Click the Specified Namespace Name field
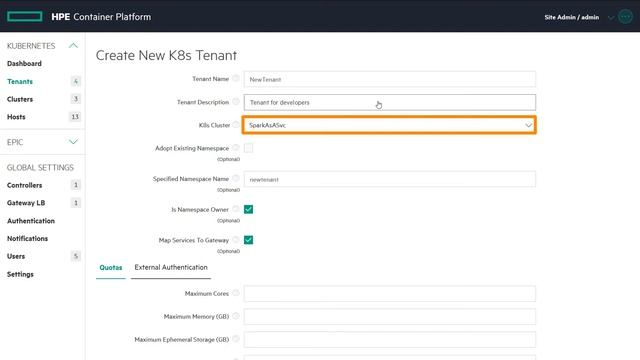 coord(390,179)
